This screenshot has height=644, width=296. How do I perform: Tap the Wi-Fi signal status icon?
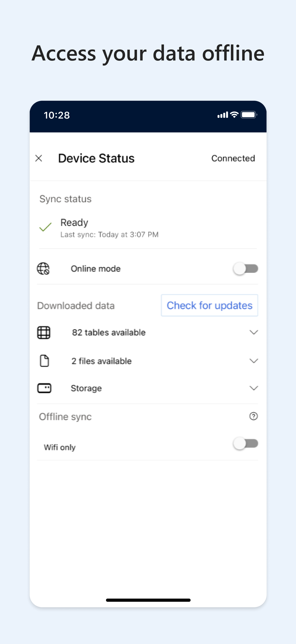[234, 115]
